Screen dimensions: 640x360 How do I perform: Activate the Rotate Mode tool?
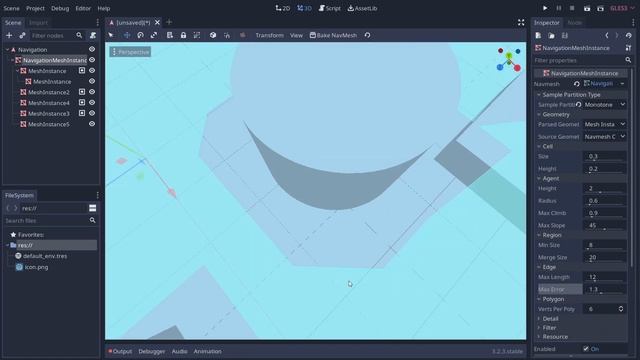pos(140,36)
